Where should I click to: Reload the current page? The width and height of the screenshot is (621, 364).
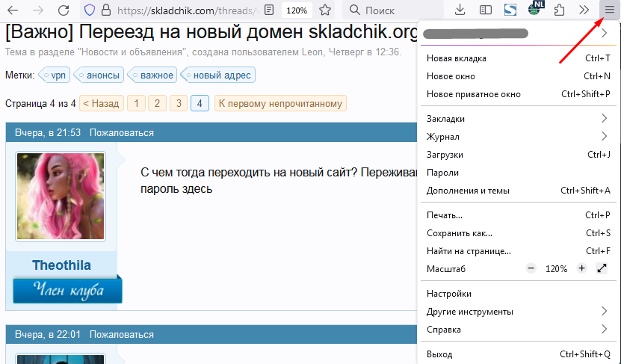[64, 10]
